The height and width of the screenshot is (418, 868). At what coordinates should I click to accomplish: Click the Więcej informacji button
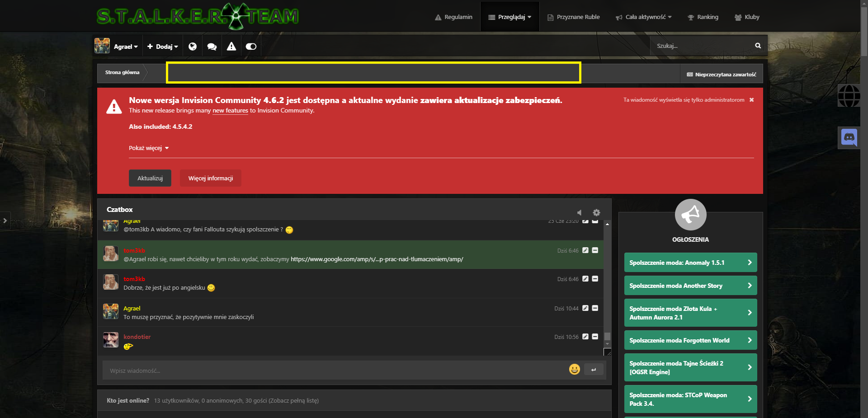point(211,178)
